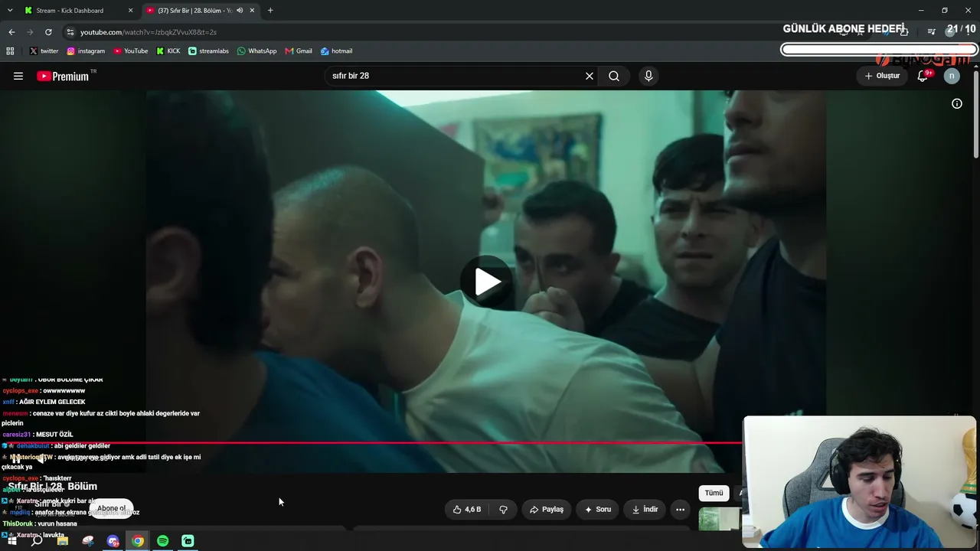Viewport: 980px width, 551px height.
Task: Mute the YouTube tab audio indicator
Action: (x=240, y=11)
